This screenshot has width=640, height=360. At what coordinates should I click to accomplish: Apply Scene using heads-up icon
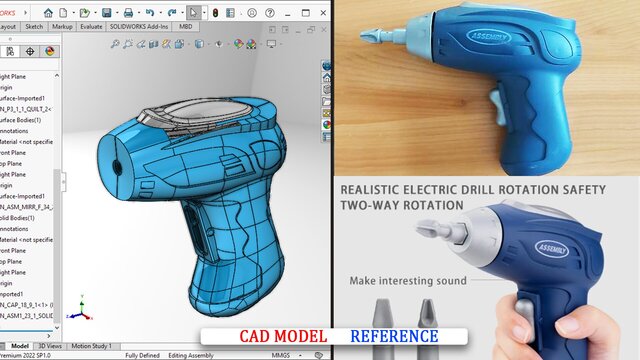[251, 44]
